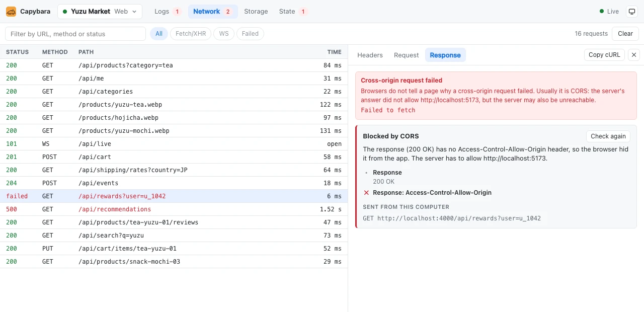Sort by the TIME column header

coord(335,52)
